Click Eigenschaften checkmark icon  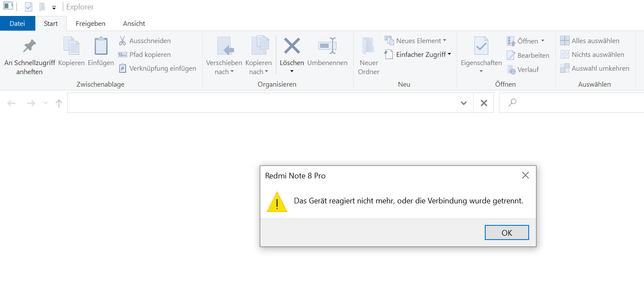[481, 46]
